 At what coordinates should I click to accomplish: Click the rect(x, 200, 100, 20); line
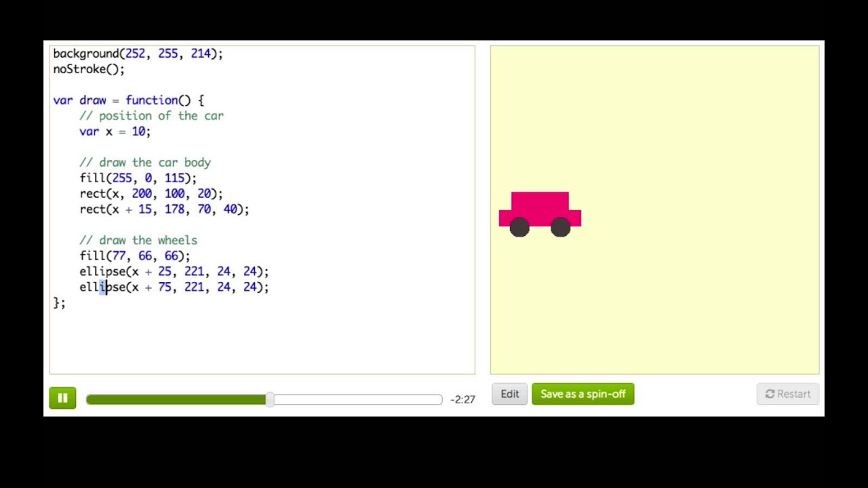click(151, 194)
